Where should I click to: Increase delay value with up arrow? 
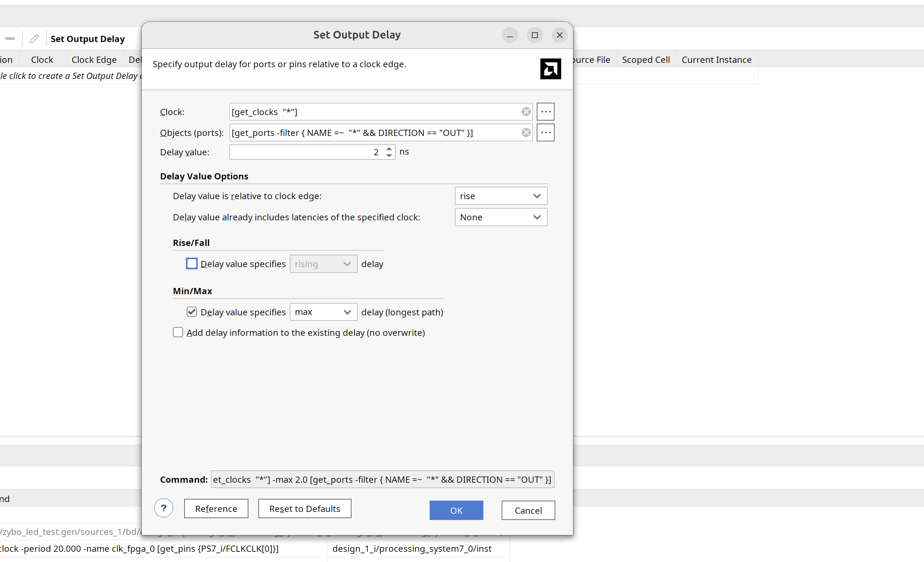click(x=389, y=149)
